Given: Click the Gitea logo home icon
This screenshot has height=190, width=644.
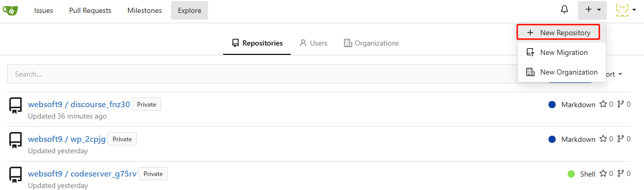Looking at the screenshot, I should 10,10.
